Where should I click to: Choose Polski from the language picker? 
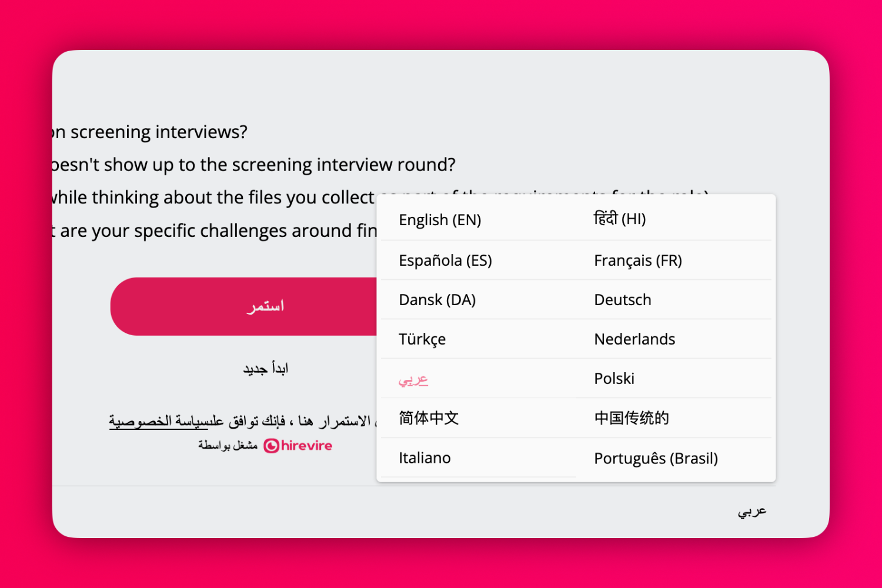614,378
